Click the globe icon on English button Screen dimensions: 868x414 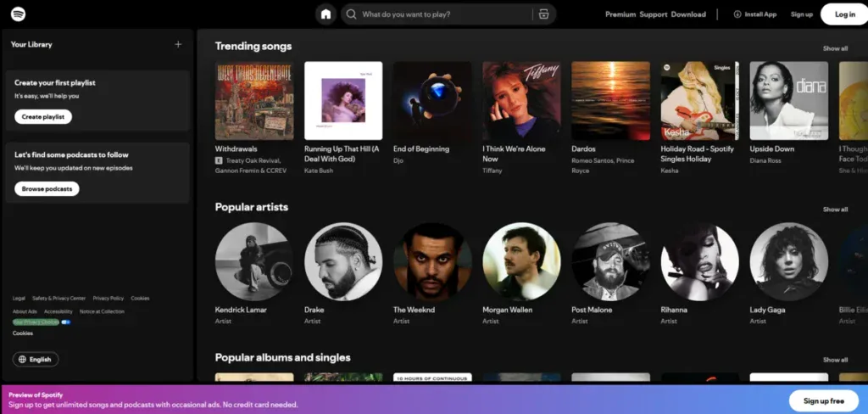pyautogui.click(x=22, y=359)
